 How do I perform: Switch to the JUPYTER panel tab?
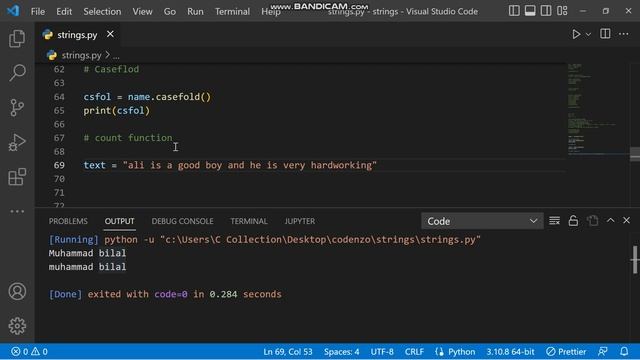[x=300, y=221]
